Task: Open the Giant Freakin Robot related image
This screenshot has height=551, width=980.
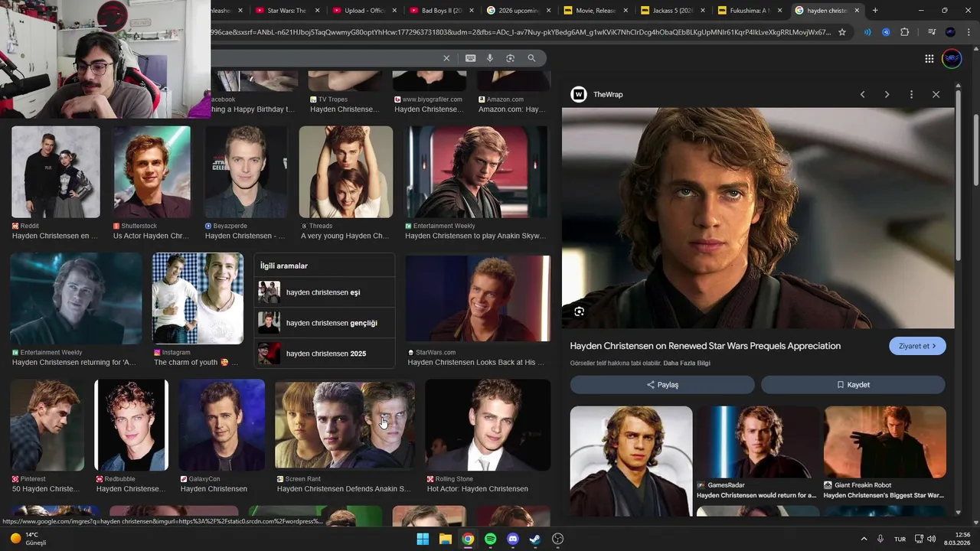Action: 885,442
